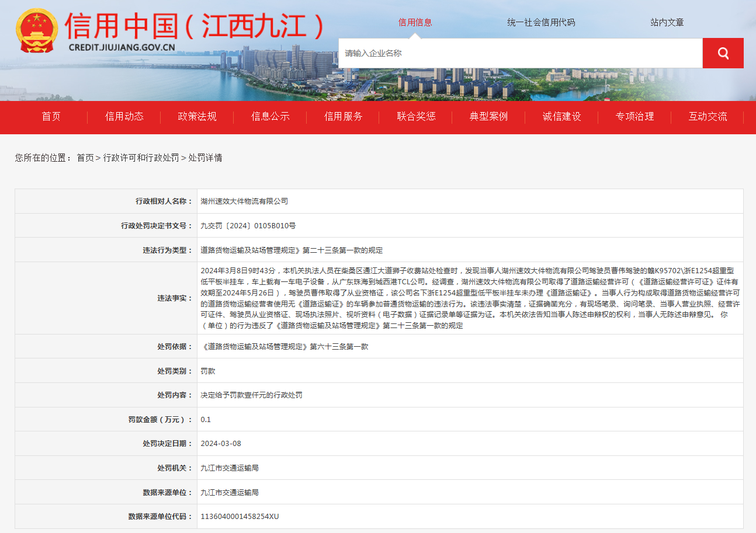Click the 罚款金额（万元） label cell

tap(105, 419)
